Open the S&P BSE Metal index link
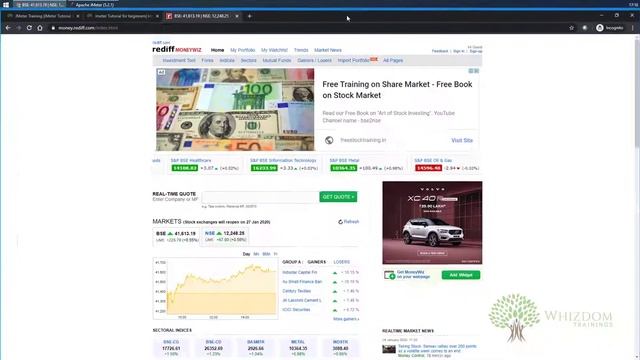 click(344, 160)
